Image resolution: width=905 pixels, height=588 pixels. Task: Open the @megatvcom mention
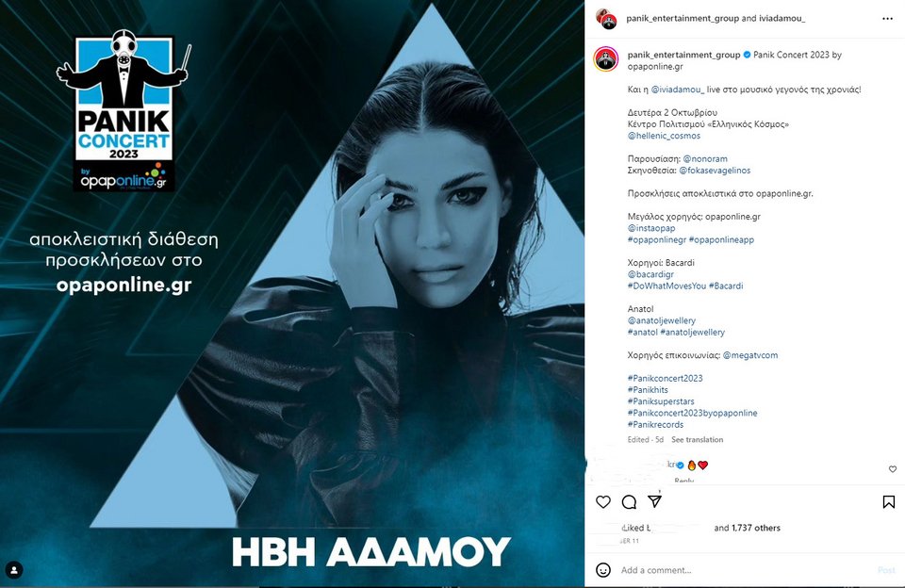tap(750, 355)
